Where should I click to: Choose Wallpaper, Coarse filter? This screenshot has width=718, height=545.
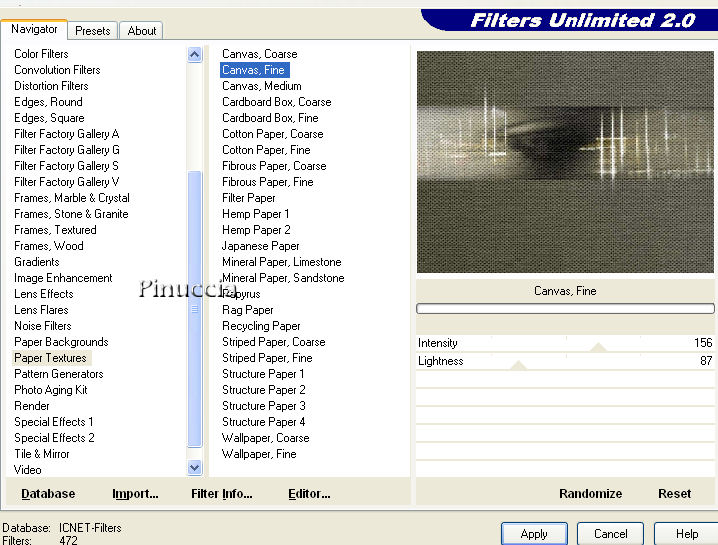266,438
